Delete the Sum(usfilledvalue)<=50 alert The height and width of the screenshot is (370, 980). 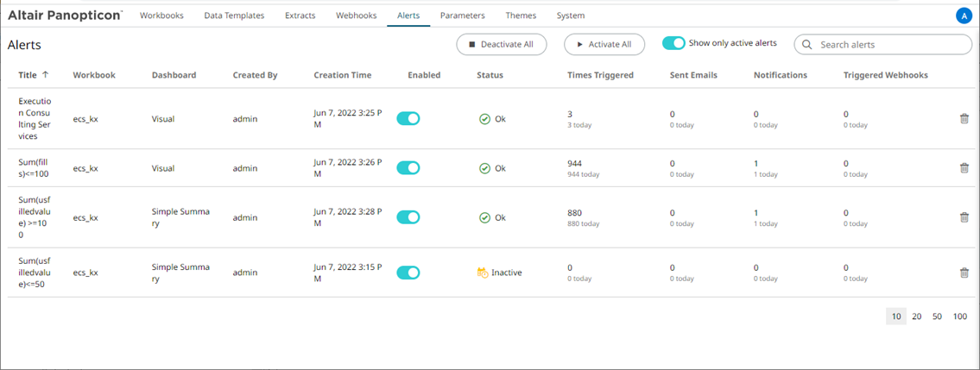tap(964, 273)
